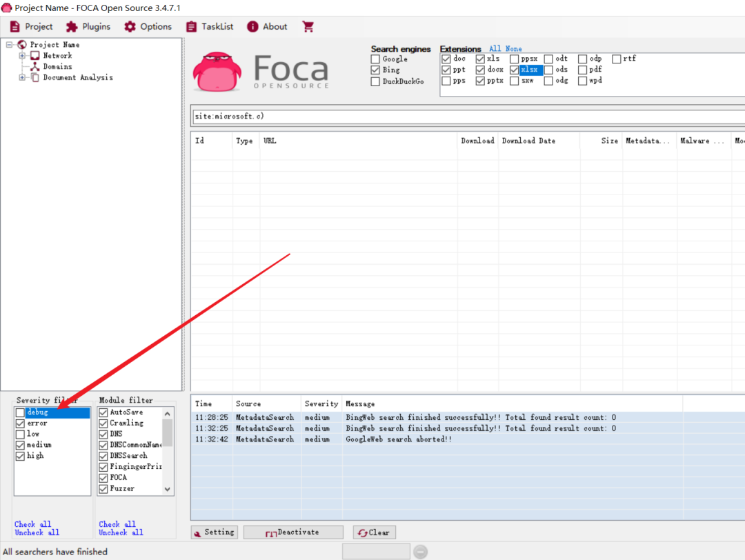This screenshot has width=745, height=560.
Task: Select the GoogleWeb search aborted log row
Action: [x=468, y=439]
